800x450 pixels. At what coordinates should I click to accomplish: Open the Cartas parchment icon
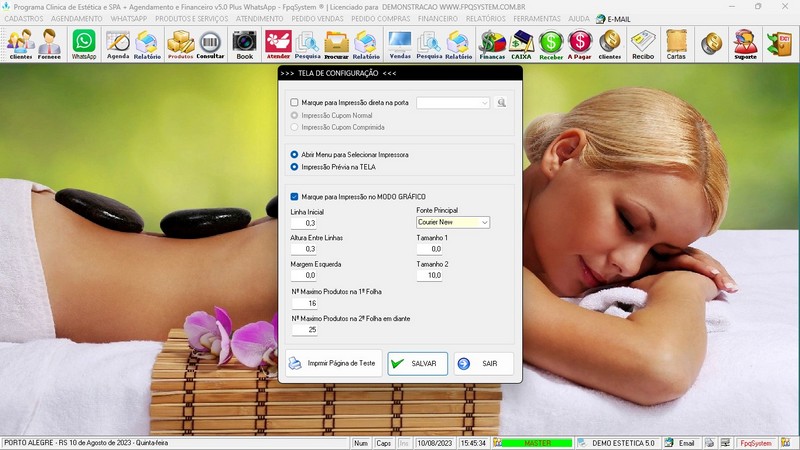point(676,44)
